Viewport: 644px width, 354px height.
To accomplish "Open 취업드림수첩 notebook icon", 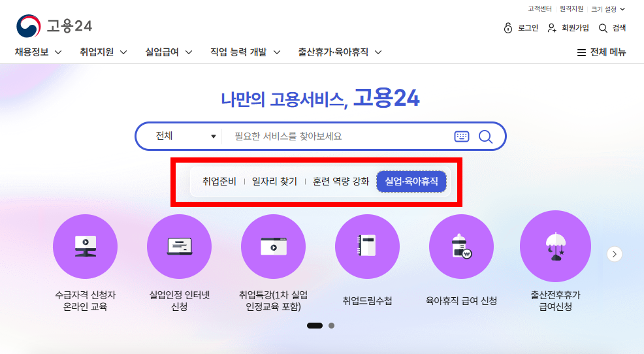I will click(x=367, y=246).
